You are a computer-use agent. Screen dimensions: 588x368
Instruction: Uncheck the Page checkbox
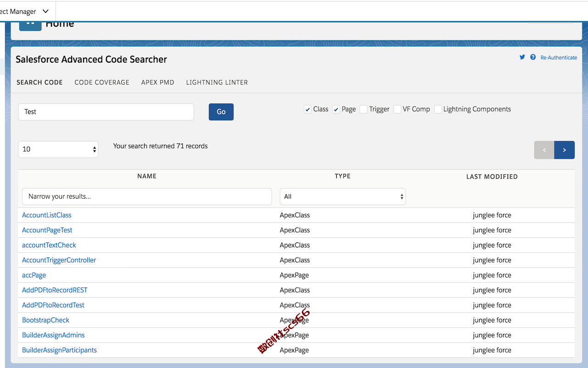pos(336,109)
